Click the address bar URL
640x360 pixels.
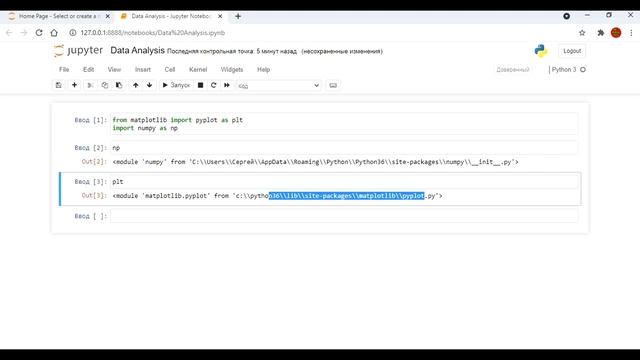point(153,33)
